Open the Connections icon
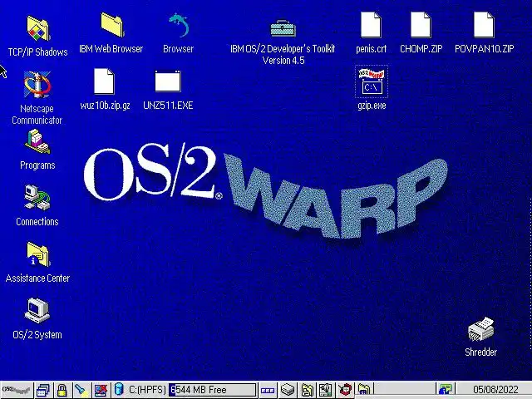The width and height of the screenshot is (532, 399). 37,198
